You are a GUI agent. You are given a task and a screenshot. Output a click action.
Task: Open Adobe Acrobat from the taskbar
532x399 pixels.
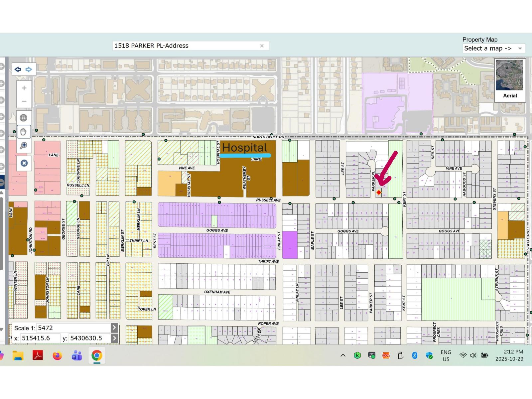coord(38,356)
